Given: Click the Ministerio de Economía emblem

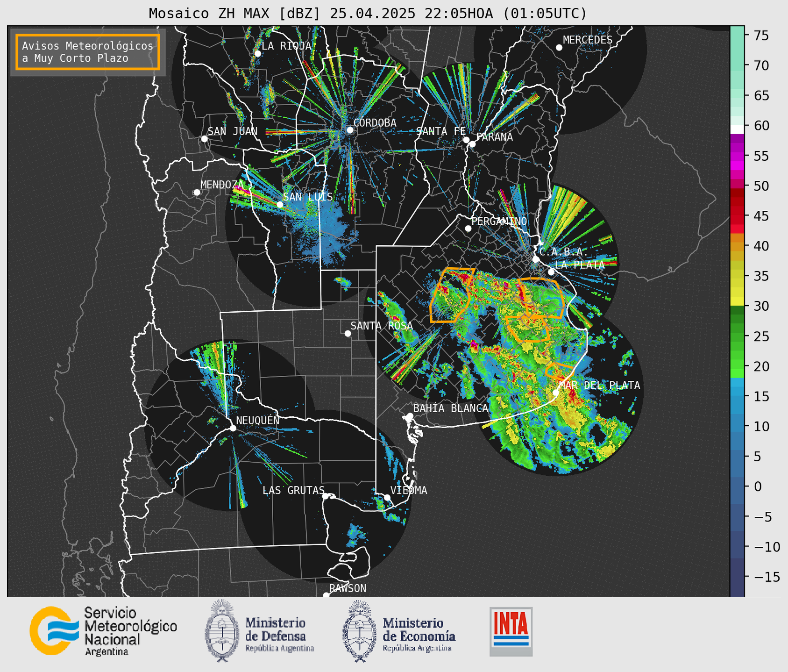Looking at the screenshot, I should (x=359, y=631).
